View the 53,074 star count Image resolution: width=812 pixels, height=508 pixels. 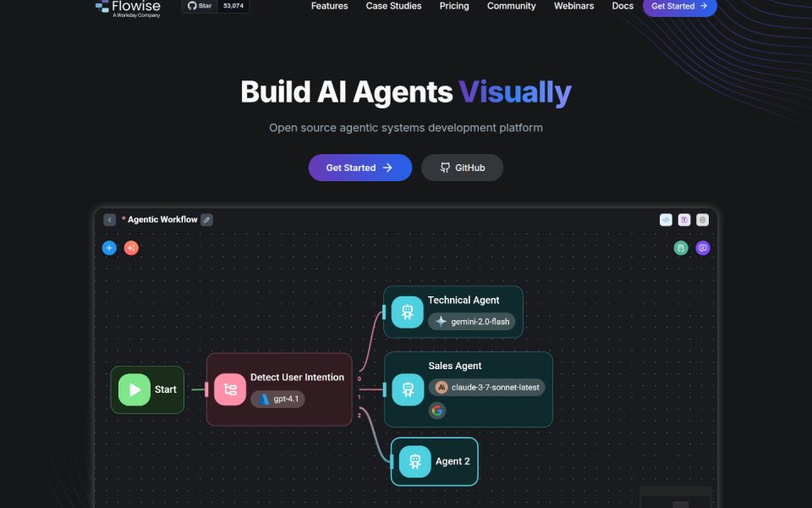pos(233,6)
